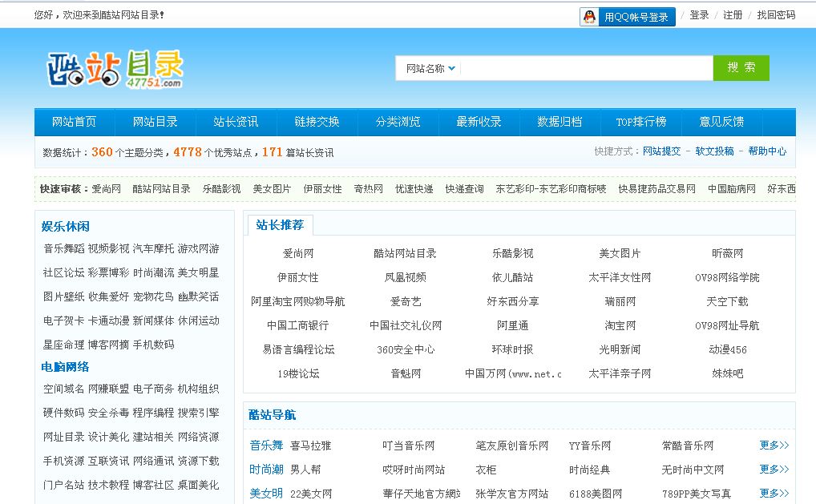816x504 pixels.
Task: Click 中国脑病网 in quick review bar
Action: click(732, 189)
